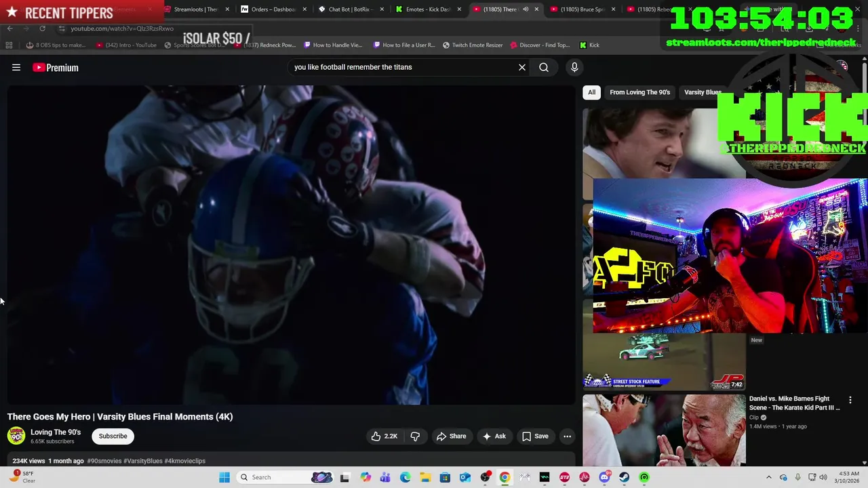
Task: Open the How to File a User R... bookmark
Action: [404, 45]
